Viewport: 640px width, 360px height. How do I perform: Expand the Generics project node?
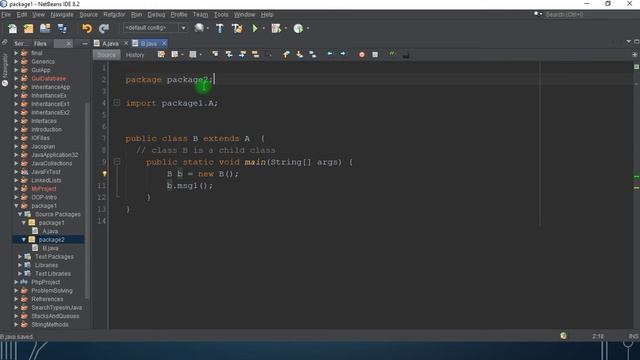pyautogui.click(x=16, y=62)
